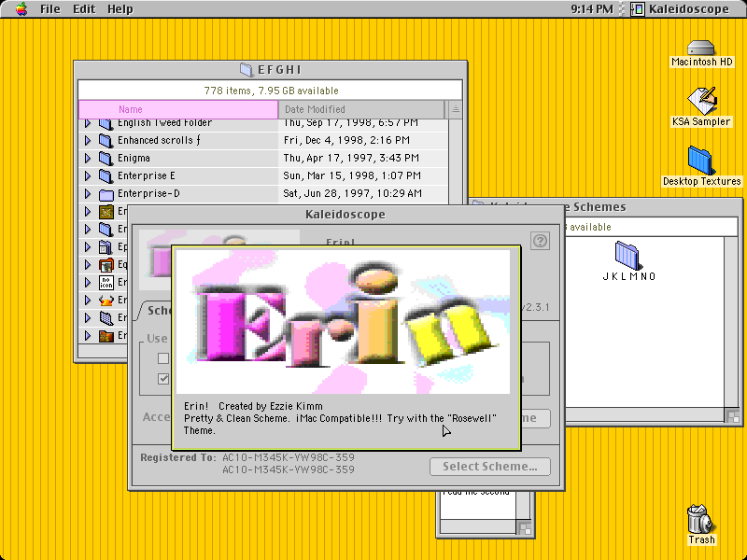747x560 pixels.
Task: Open the Help menu
Action: [x=120, y=9]
